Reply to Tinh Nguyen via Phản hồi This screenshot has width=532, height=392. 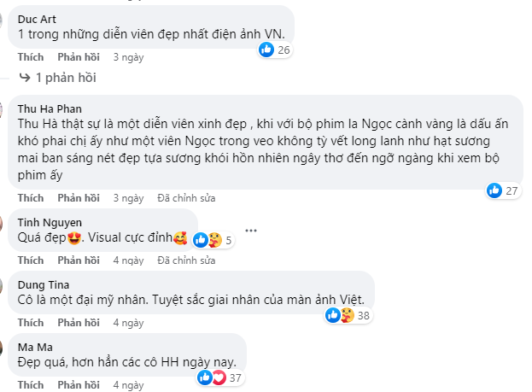coord(79,260)
